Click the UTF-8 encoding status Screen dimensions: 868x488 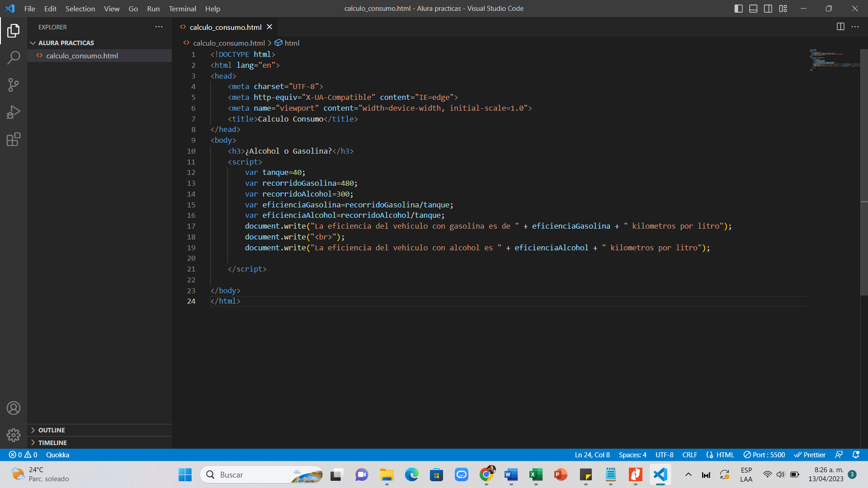coord(664,455)
